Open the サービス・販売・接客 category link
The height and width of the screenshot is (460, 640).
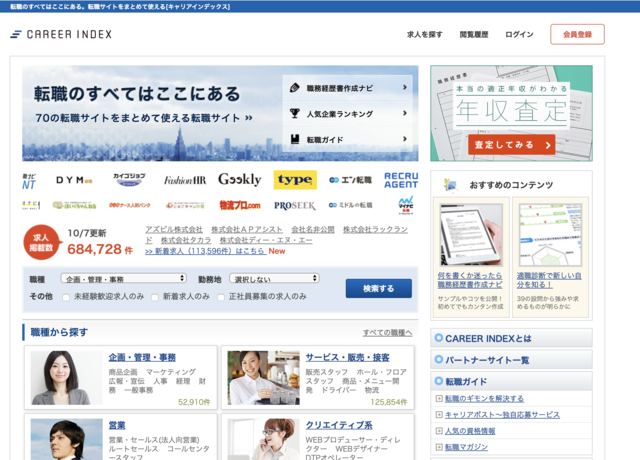(348, 358)
